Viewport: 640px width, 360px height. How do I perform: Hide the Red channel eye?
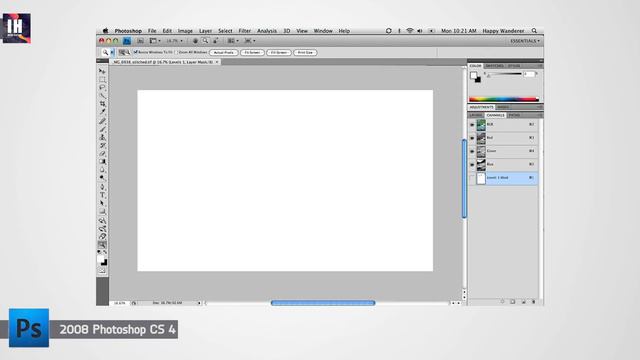tap(472, 138)
